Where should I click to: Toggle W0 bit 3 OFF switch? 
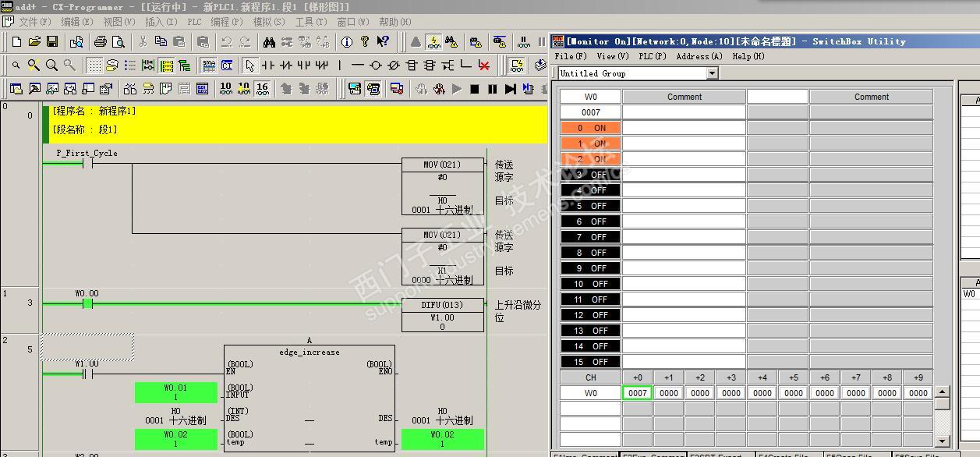[x=590, y=175]
